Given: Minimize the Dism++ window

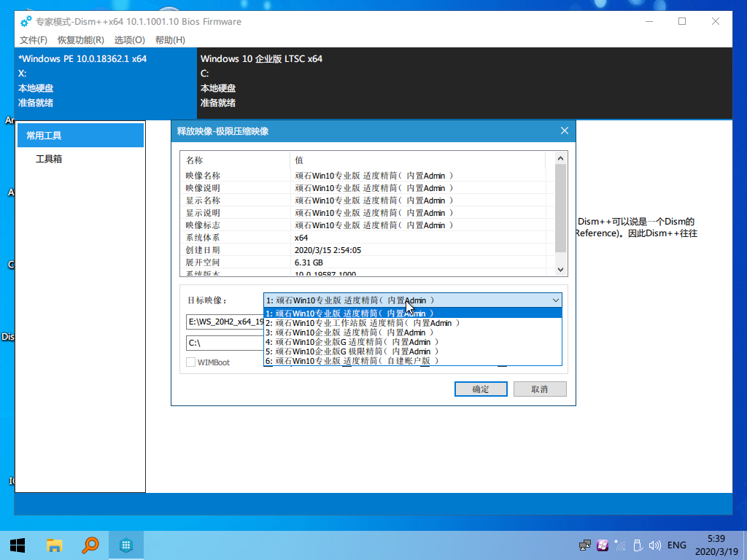Looking at the screenshot, I should coord(649,21).
